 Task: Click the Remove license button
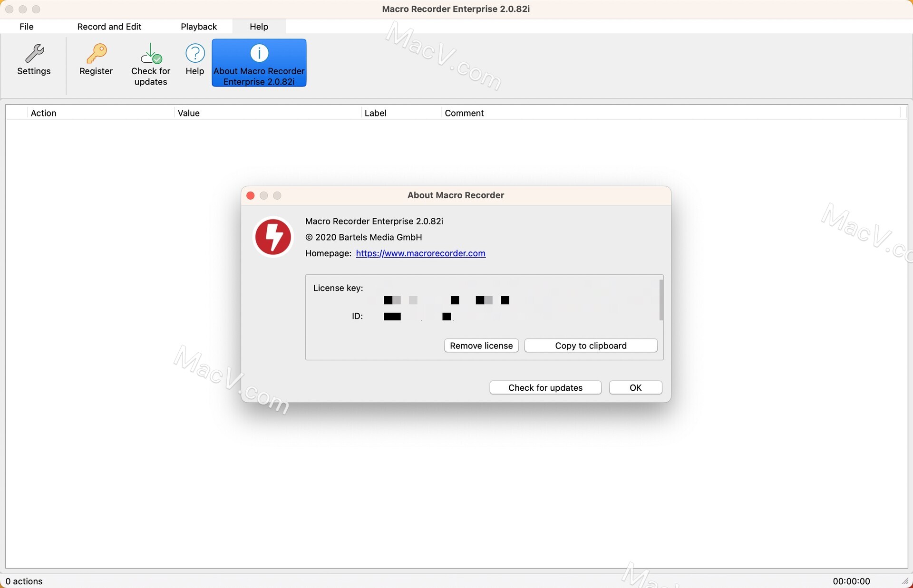(481, 346)
